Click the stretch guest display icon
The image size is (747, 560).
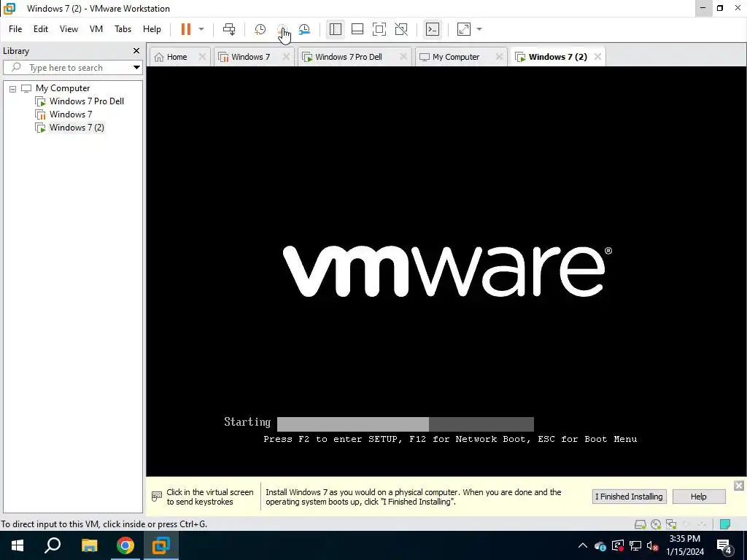[x=464, y=29]
